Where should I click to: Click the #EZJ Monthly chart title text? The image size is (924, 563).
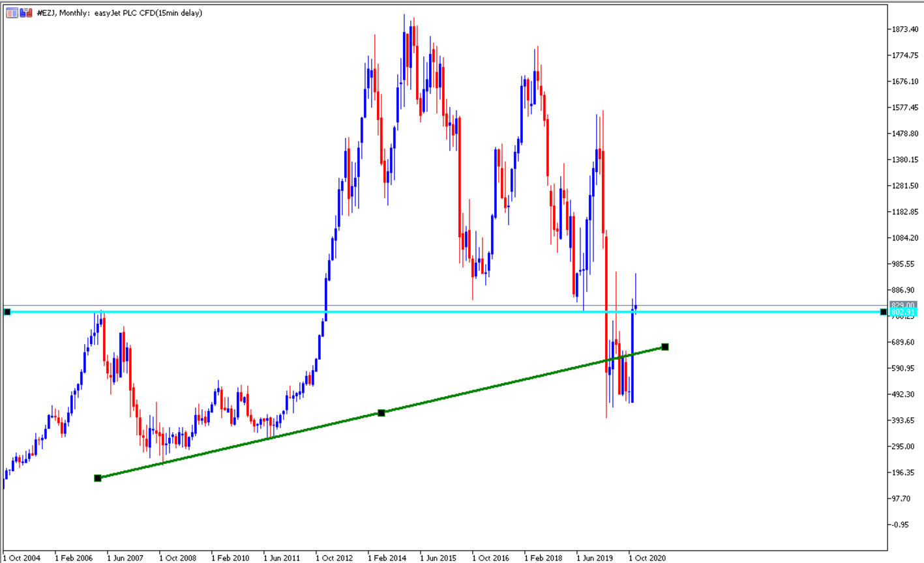(119, 13)
